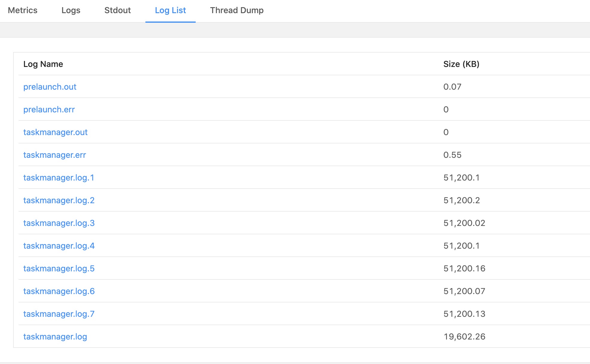Open taskmanager.log.2 log file
This screenshot has height=364, width=590.
tap(59, 200)
